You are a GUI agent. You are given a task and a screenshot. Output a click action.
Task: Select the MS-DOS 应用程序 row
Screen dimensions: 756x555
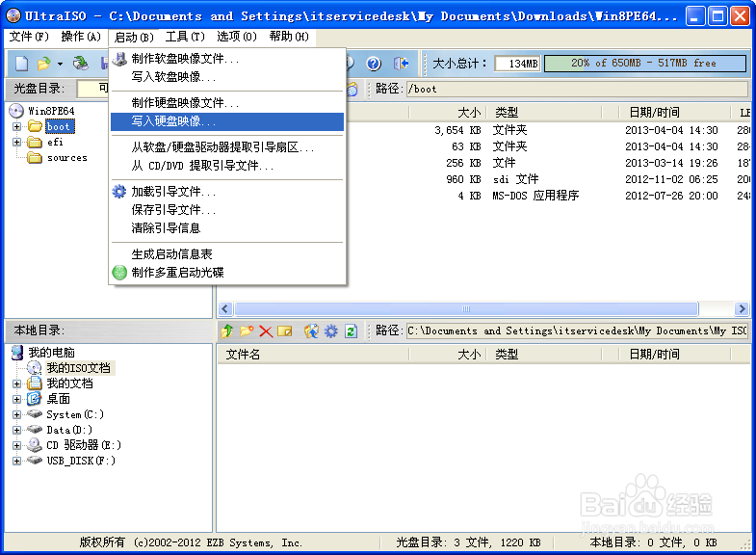[483, 196]
